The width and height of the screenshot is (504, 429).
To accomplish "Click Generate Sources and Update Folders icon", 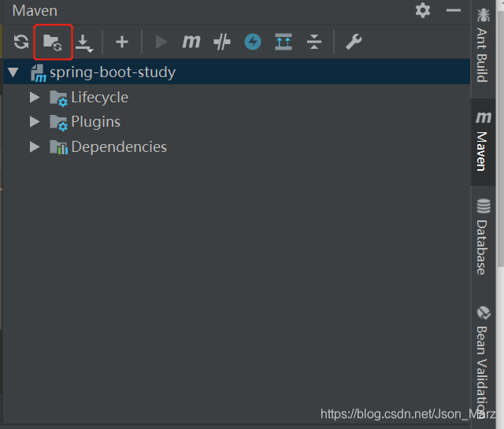I will click(x=53, y=42).
